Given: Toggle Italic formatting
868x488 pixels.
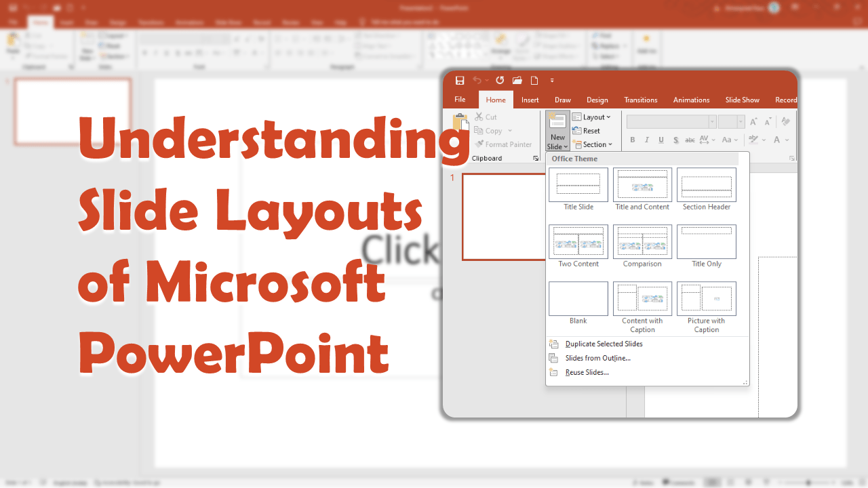Looking at the screenshot, I should click(647, 140).
